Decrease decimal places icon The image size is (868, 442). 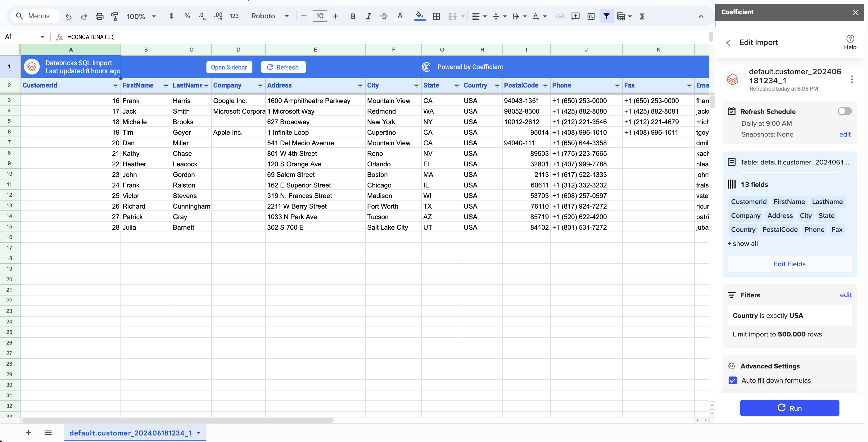tap(202, 16)
